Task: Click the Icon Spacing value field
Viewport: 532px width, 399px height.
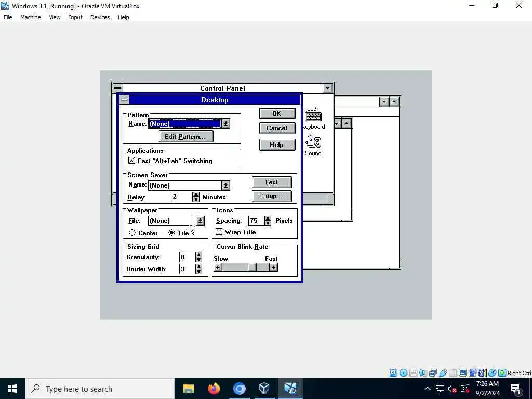Action: pos(256,220)
